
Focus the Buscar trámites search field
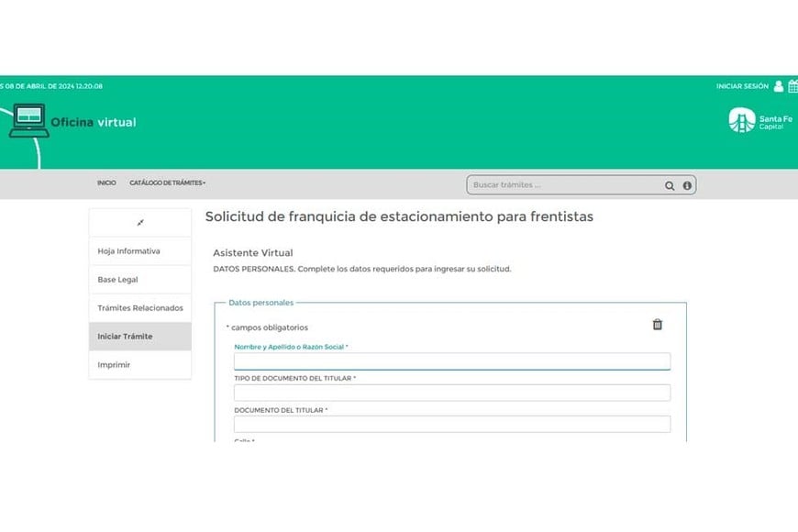[x=564, y=185]
